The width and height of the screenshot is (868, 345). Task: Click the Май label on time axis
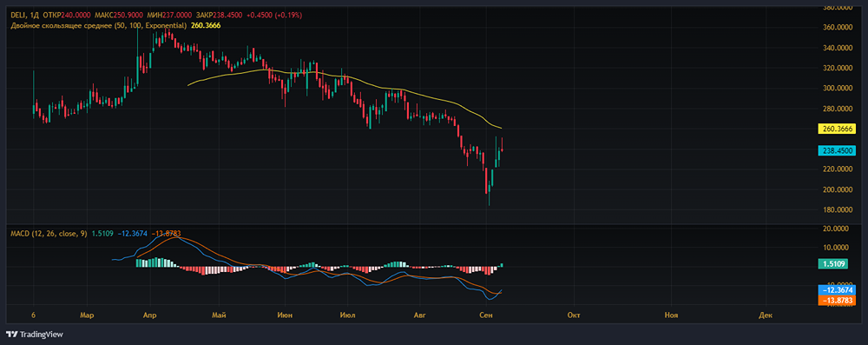219,315
